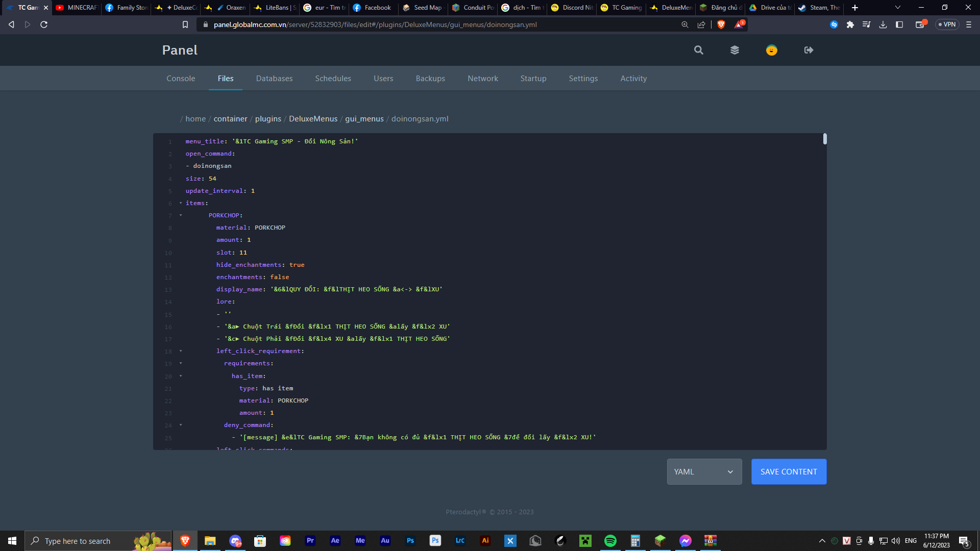Go to the gui_menus breadcrumb folder
The height and width of the screenshot is (551, 980).
tap(364, 119)
